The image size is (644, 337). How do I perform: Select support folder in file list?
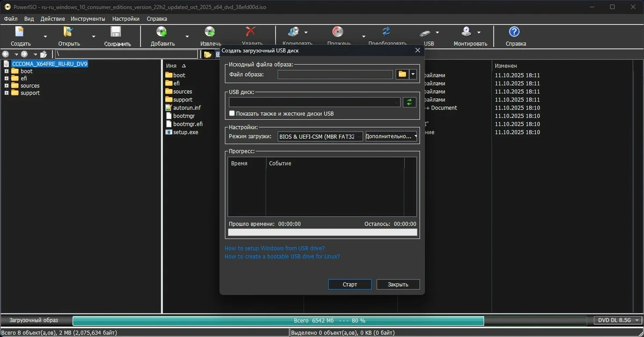click(178, 99)
